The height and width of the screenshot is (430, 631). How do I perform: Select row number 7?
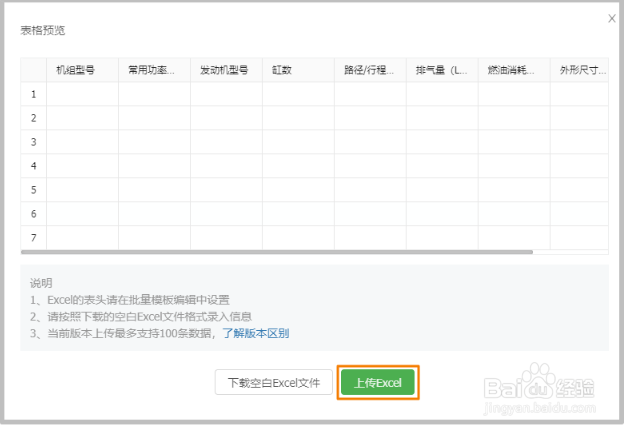coord(34,238)
